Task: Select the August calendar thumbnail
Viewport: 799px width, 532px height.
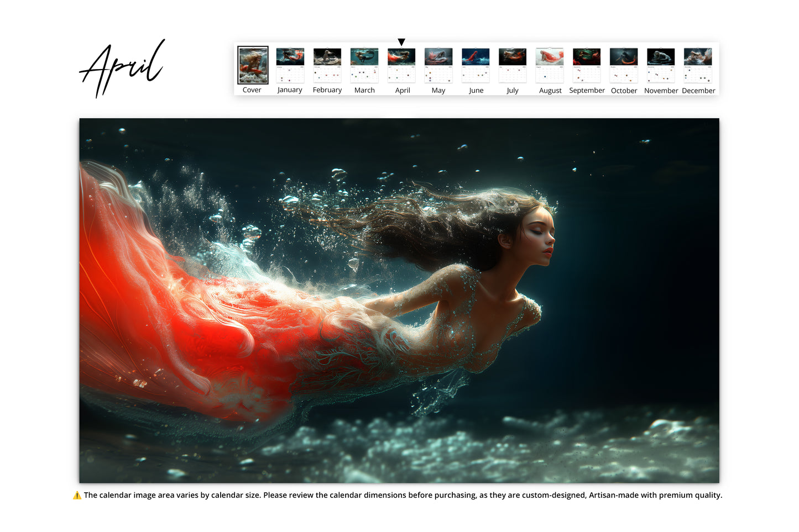Action: coord(550,65)
